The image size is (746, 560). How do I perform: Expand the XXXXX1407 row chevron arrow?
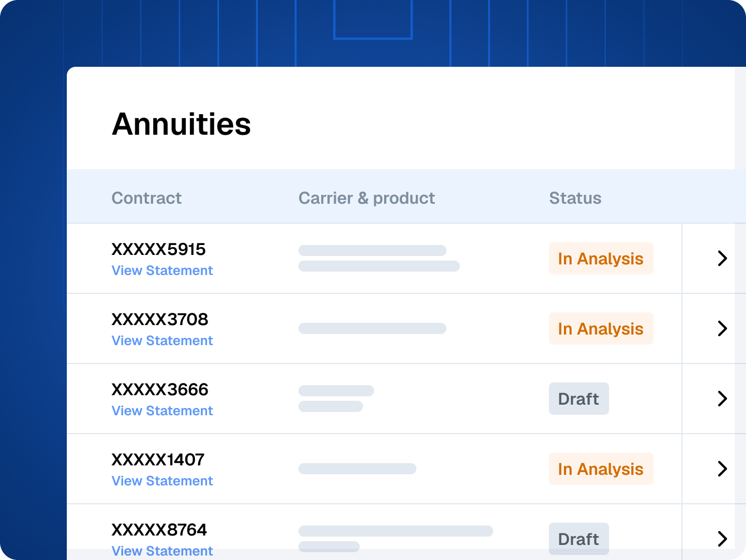tap(722, 469)
